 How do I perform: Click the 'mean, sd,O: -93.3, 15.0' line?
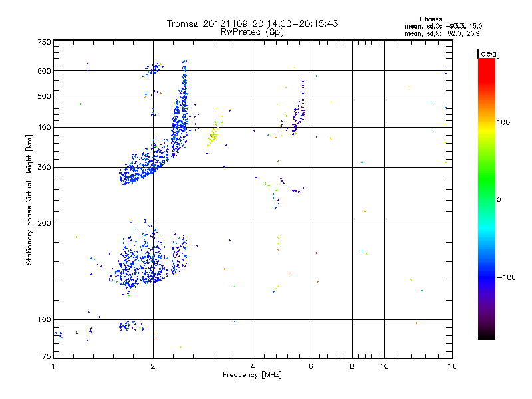pyautogui.click(x=443, y=26)
